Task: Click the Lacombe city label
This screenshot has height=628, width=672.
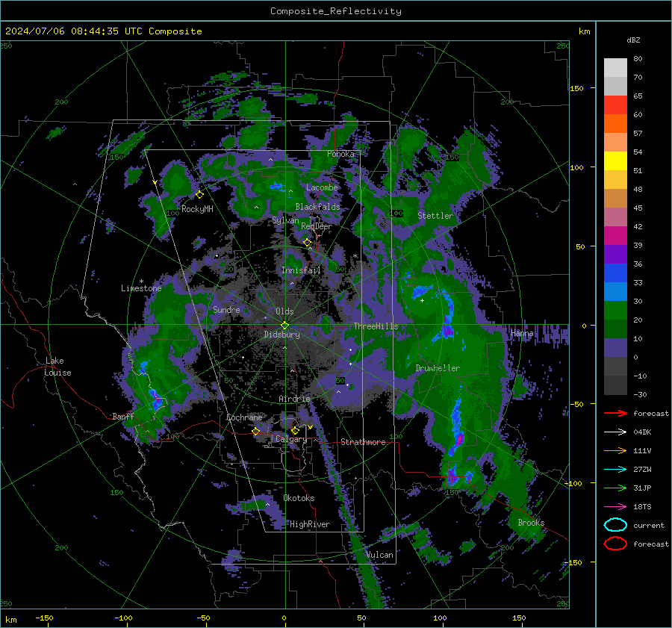Action: pyautogui.click(x=322, y=187)
